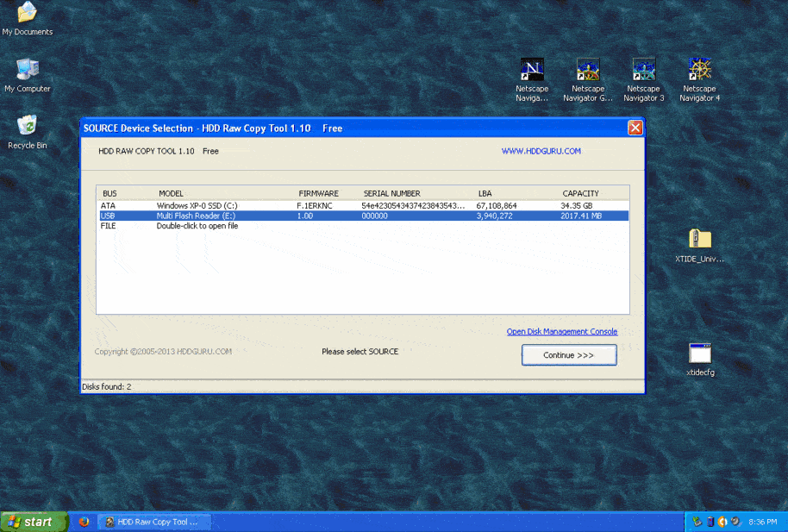This screenshot has width=788, height=532.
Task: Select the Netscape Navigator 4 shortcut icon
Action: coord(699,79)
